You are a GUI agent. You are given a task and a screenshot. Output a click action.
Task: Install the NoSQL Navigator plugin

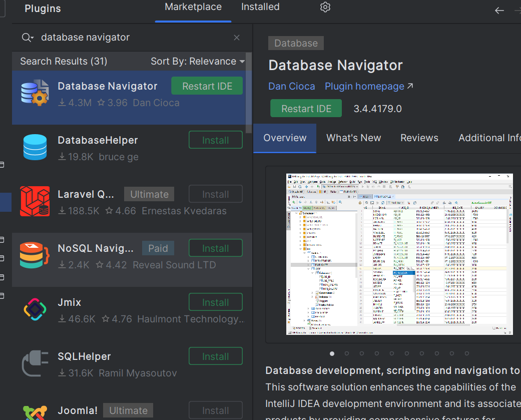(x=216, y=248)
